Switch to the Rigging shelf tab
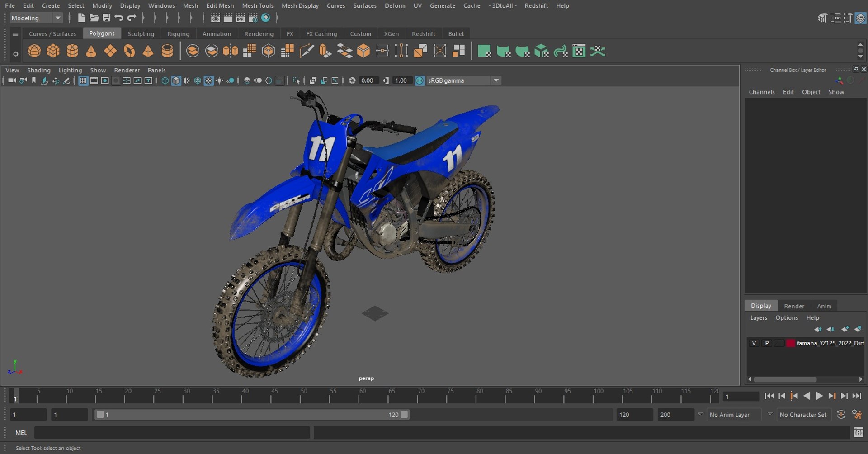 (178, 34)
